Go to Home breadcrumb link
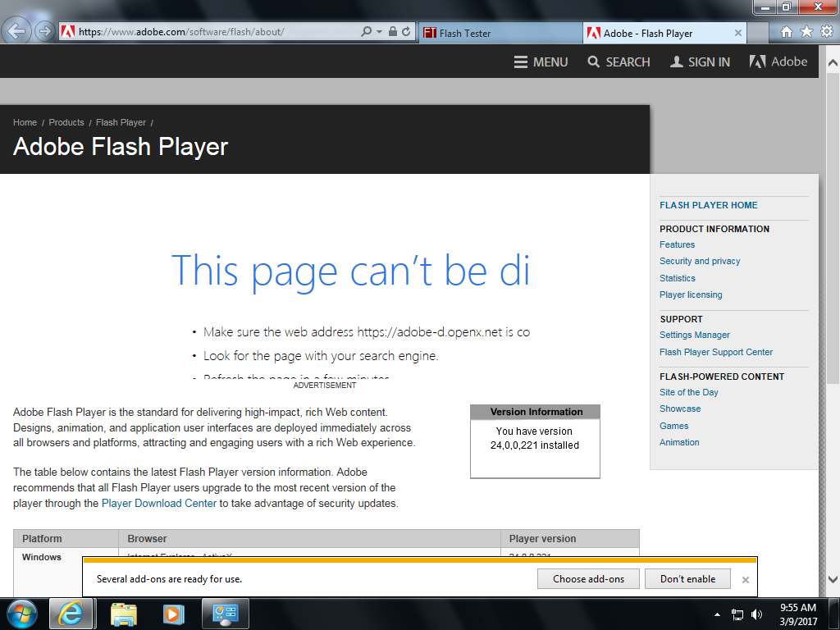Screen dimensions: 840x630 tap(25, 122)
